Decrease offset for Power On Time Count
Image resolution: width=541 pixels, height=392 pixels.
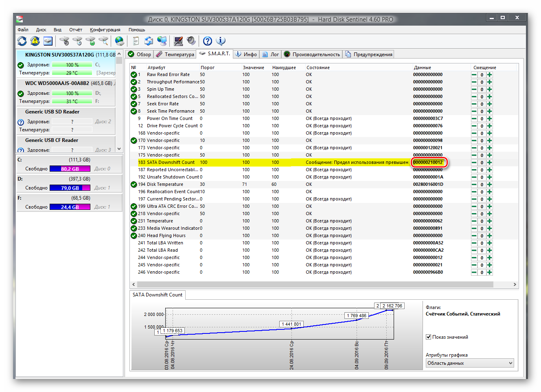pos(474,119)
